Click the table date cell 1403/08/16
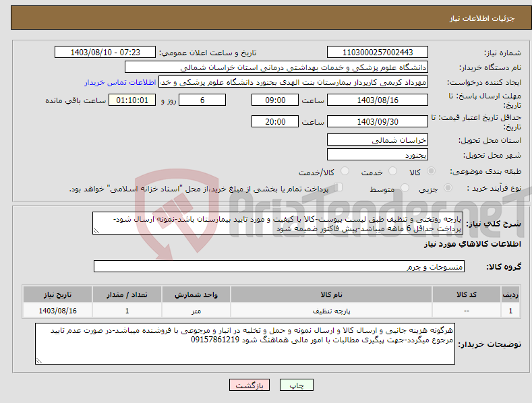Screen dimensions: 532x403 58,311
